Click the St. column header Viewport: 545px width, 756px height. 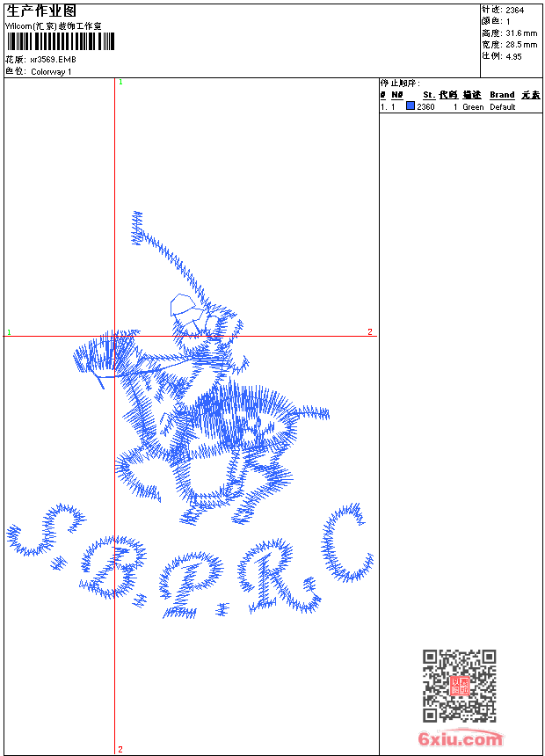click(x=428, y=95)
